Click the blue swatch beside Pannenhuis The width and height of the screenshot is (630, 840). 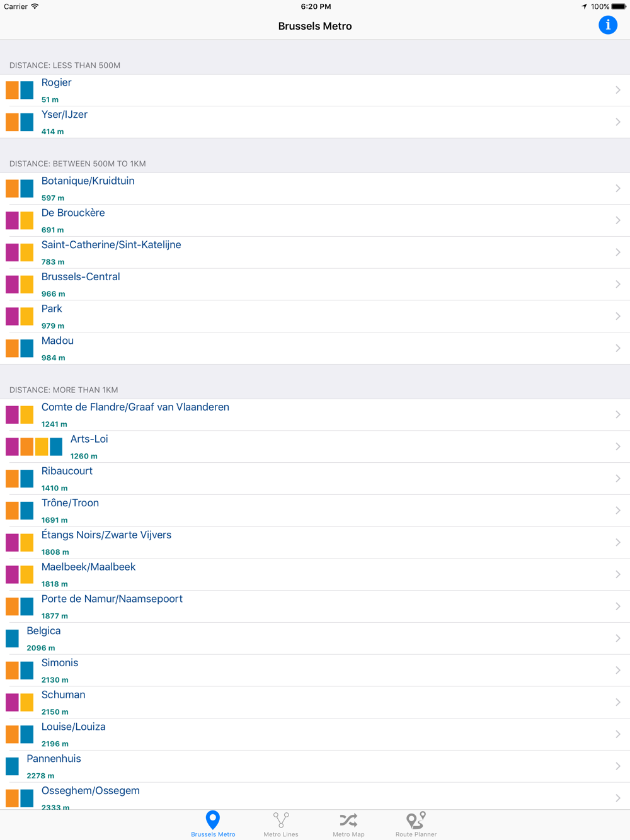tap(12, 766)
